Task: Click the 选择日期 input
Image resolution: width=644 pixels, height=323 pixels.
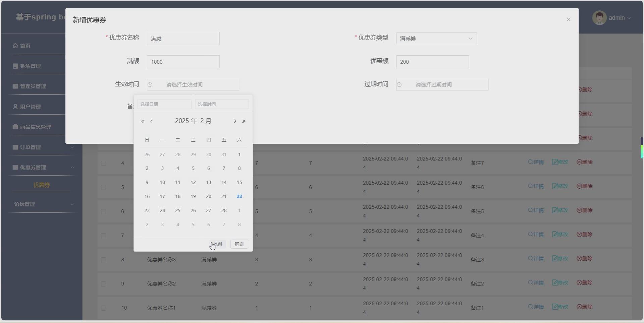Action: (164, 104)
